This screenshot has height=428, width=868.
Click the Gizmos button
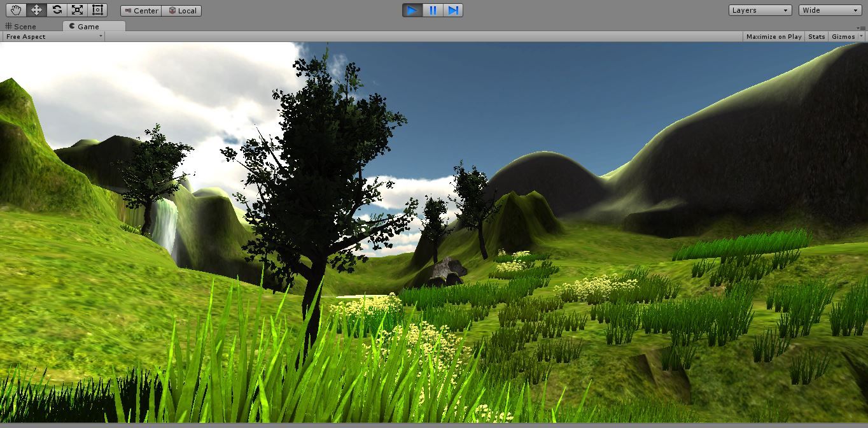coord(843,37)
